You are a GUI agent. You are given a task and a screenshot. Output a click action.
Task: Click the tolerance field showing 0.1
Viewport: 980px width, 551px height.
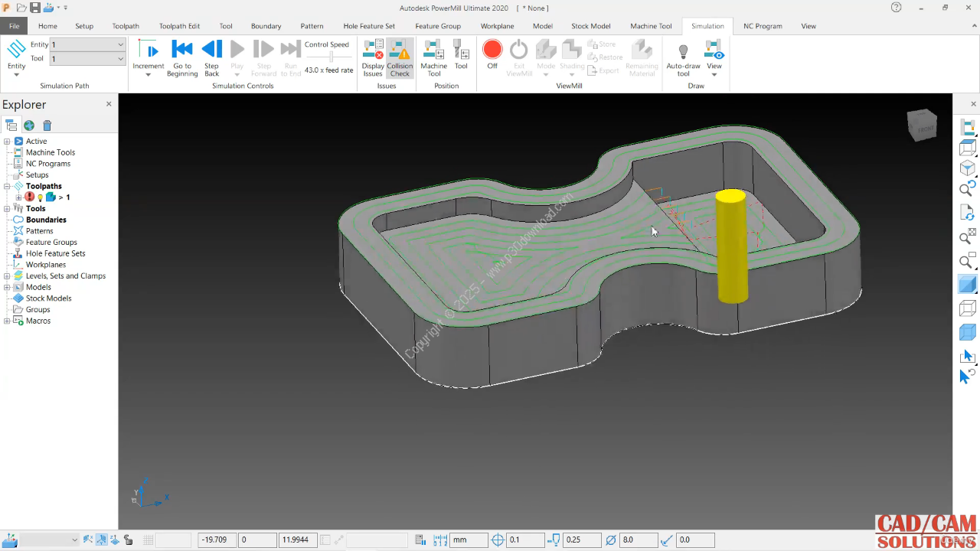click(525, 540)
